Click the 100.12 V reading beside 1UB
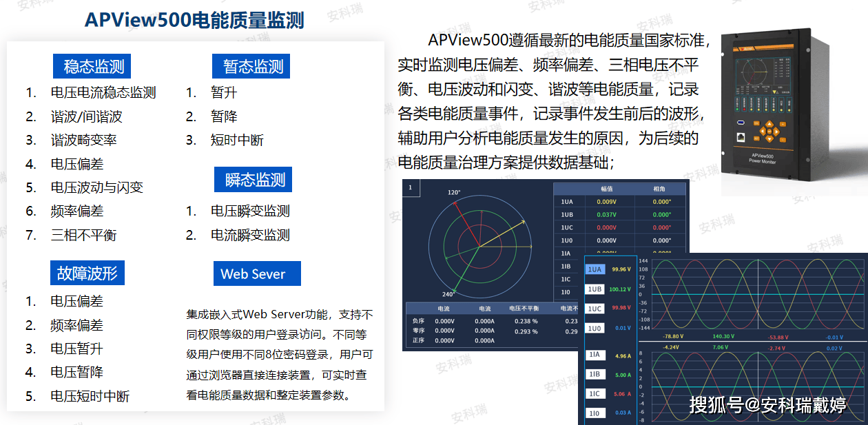The width and height of the screenshot is (868, 425). (621, 289)
